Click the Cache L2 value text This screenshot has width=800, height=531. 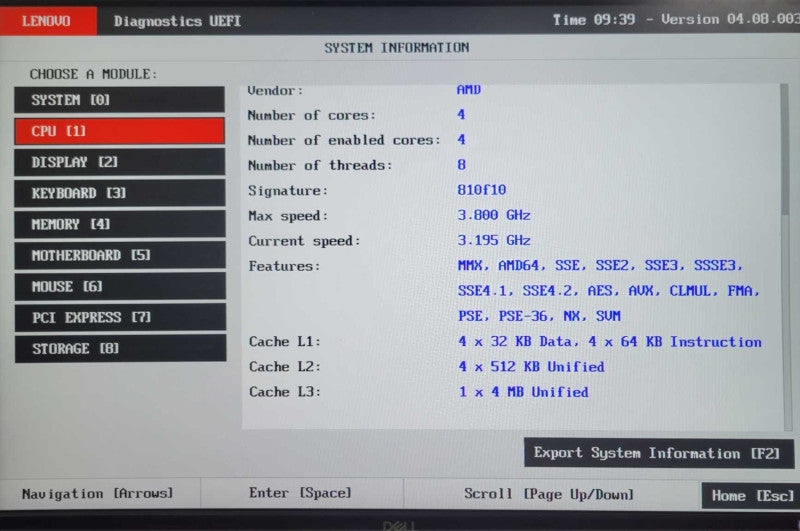[531, 367]
